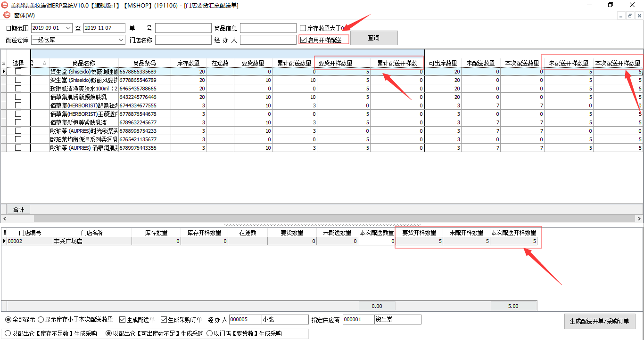
Task: Select 以配出仓【库存不足数】生成采购 radio
Action: pyautogui.click(x=8, y=333)
